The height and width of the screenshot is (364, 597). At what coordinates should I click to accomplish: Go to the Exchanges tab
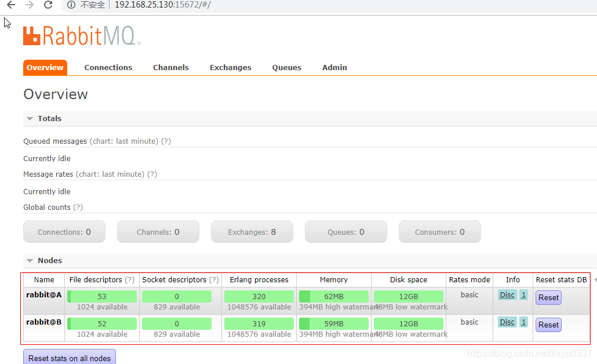click(x=230, y=67)
